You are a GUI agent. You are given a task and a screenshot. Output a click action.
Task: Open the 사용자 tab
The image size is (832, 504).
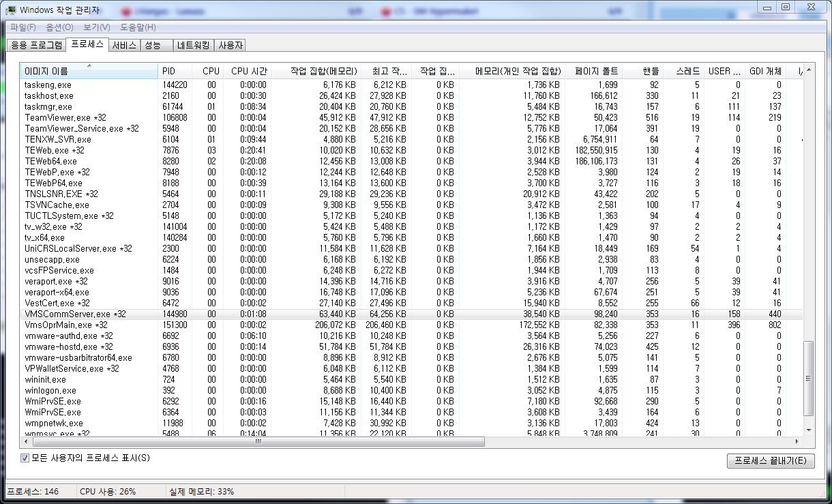click(231, 46)
